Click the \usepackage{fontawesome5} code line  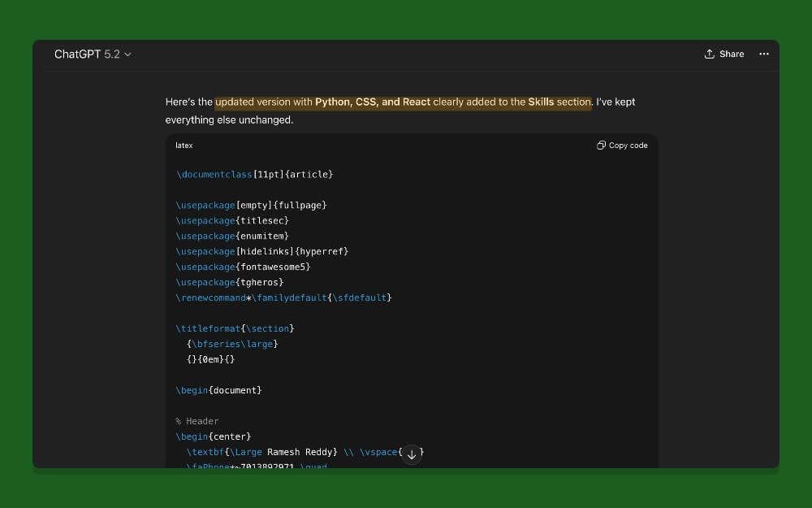243,267
